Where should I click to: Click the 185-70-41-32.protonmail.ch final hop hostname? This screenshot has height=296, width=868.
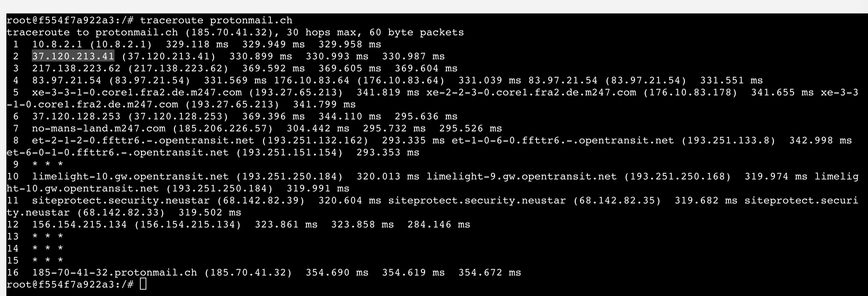(x=115, y=272)
